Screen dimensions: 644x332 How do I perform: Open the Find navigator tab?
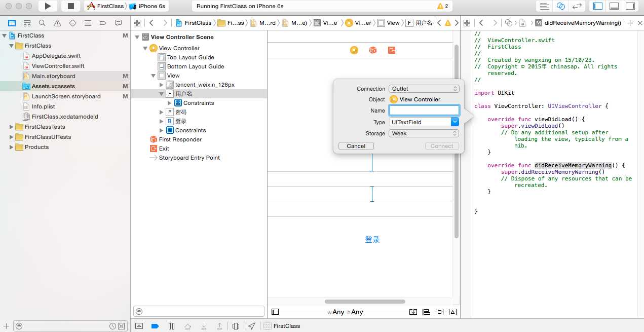pos(42,23)
